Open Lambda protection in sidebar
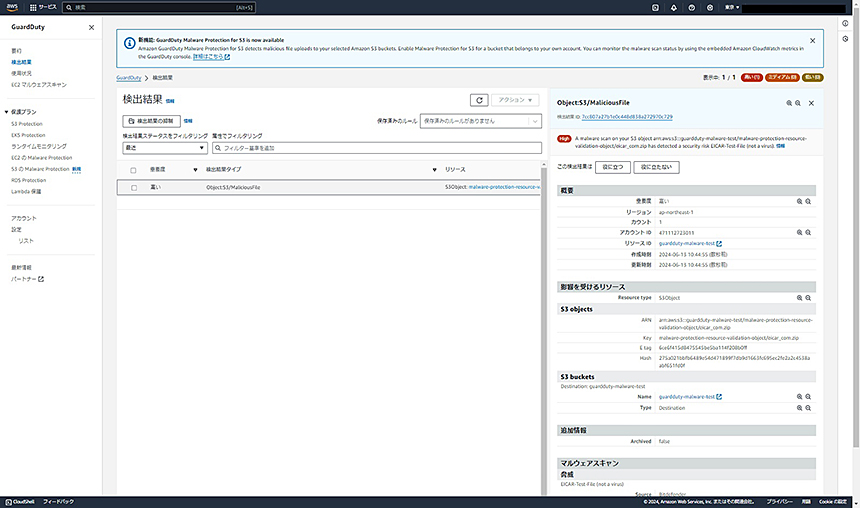The height and width of the screenshot is (508, 860). tap(26, 191)
